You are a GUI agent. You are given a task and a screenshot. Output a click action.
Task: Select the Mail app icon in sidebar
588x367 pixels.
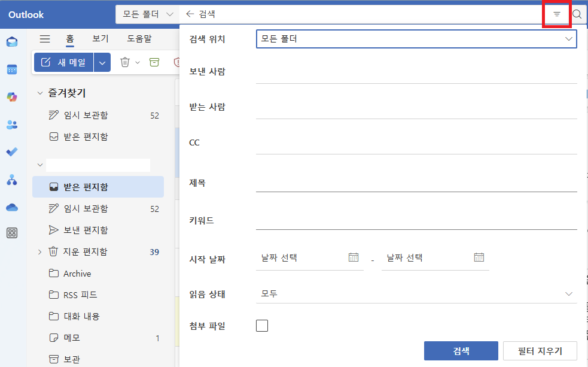12,42
